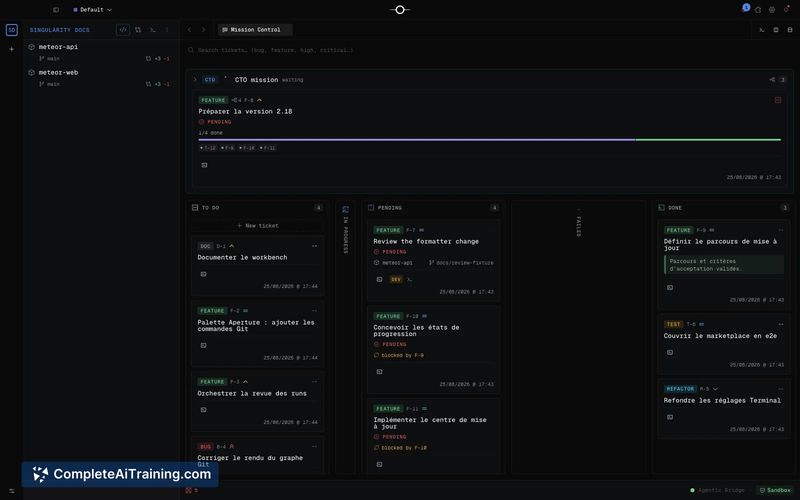Screen dimensions: 800x500
Task: Open the T-12 subtask chip
Action: tap(208, 148)
